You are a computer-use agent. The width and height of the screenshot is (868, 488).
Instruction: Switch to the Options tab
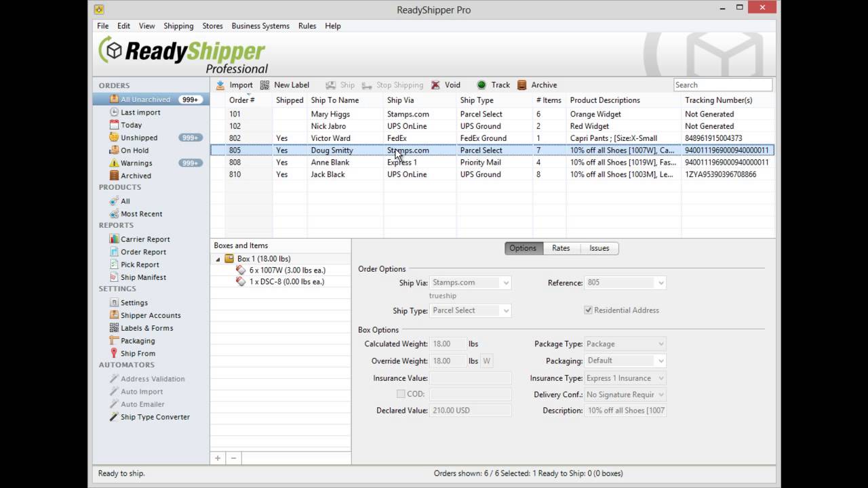point(523,248)
